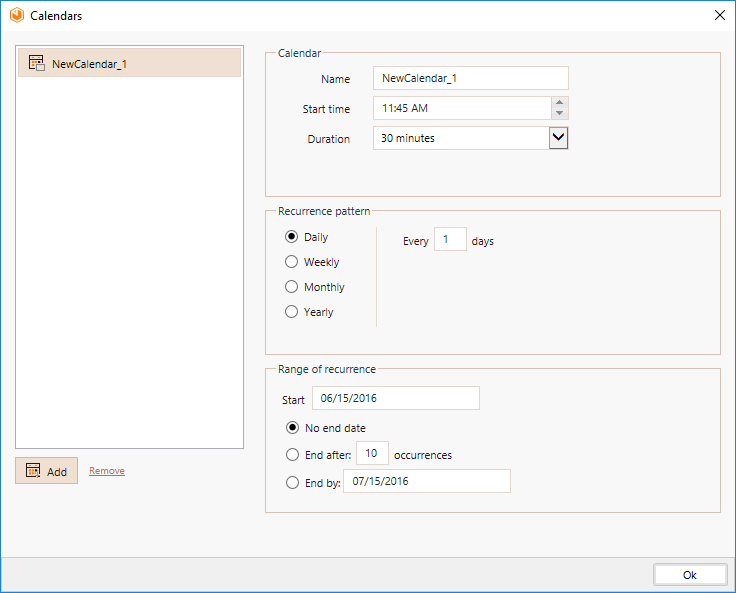Increase the start time with the up arrow

pyautogui.click(x=560, y=102)
